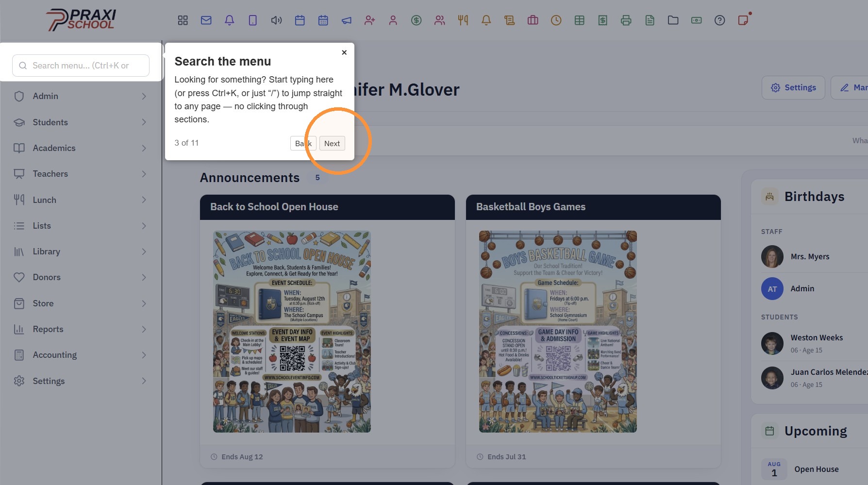Click the Back to School Open House header

coord(327,207)
